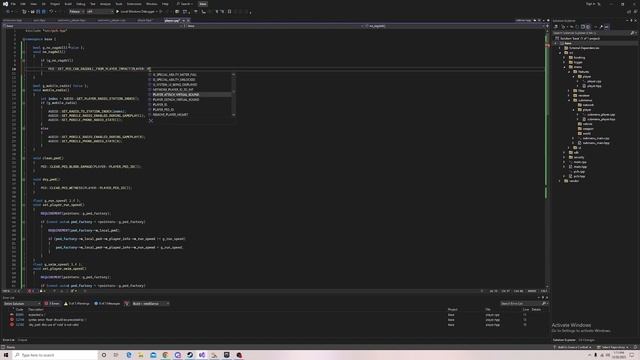Open the File menu
Viewport: 640px width, 360px height.
pyautogui.click(x=13, y=4)
